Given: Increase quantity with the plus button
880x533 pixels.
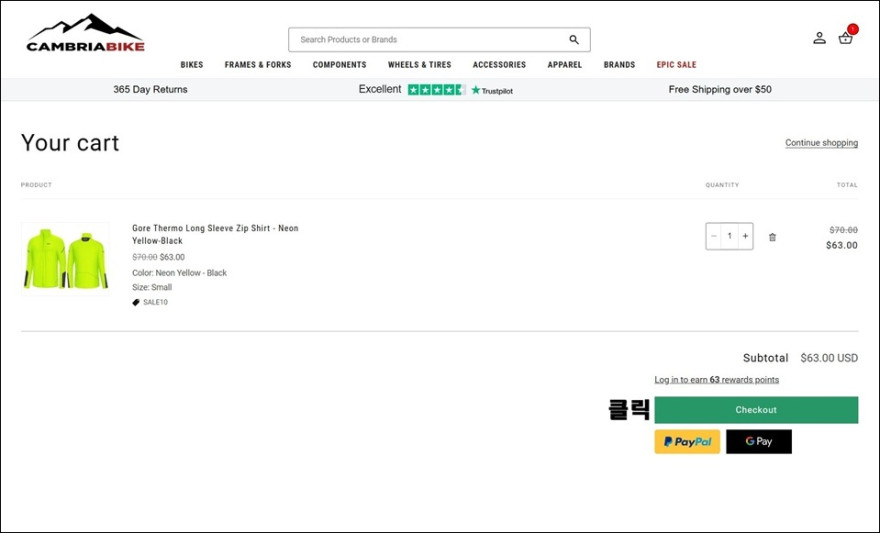Looking at the screenshot, I should point(745,236).
